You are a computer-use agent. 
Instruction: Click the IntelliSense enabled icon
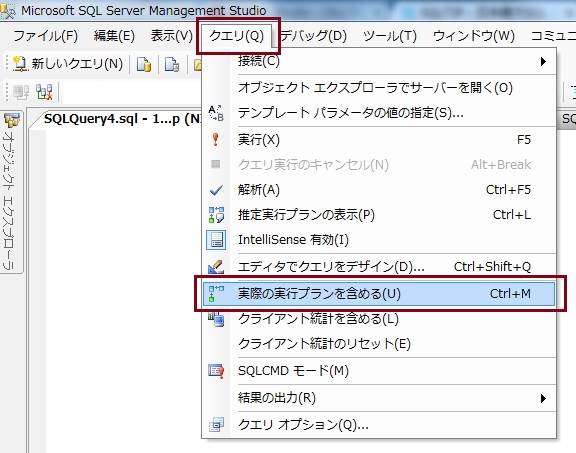point(216,240)
